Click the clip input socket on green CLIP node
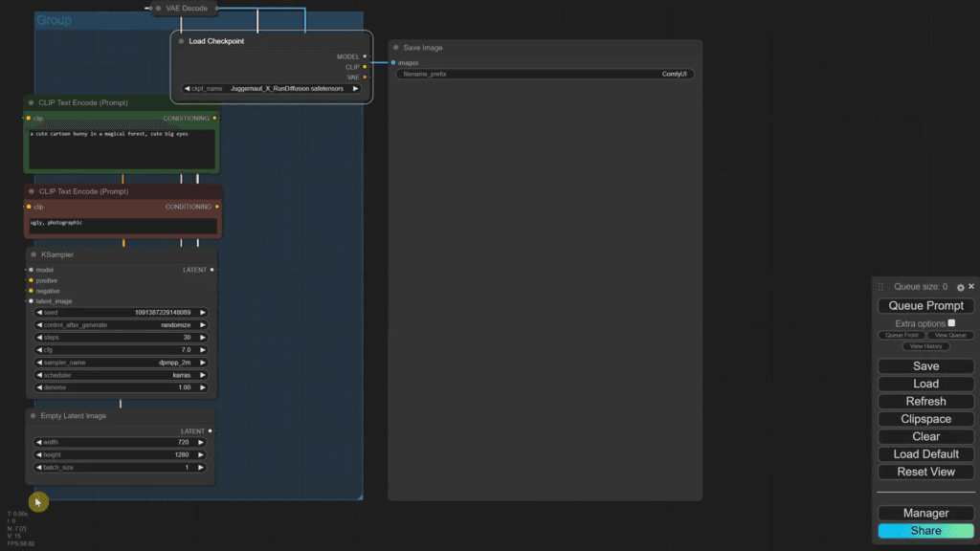Screen dimensions: 980x551 [x=28, y=118]
